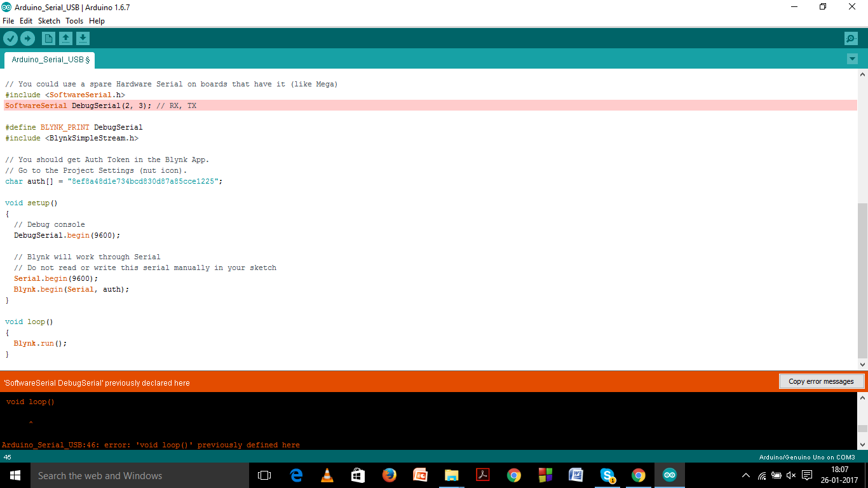Viewport: 868px width, 488px height.
Task: Open File Explorer from the taskbar
Action: pos(451,475)
